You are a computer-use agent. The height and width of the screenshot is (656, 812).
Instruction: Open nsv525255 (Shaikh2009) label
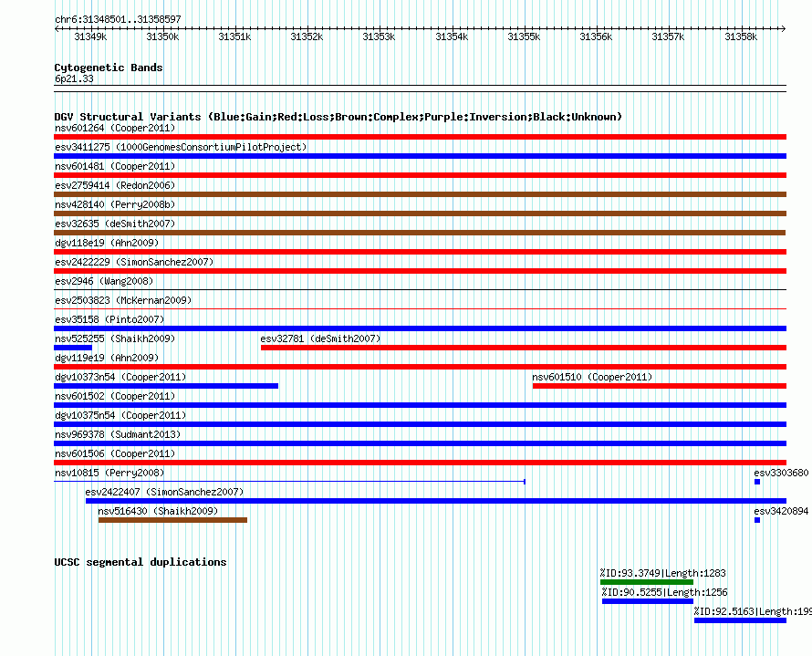(115, 338)
